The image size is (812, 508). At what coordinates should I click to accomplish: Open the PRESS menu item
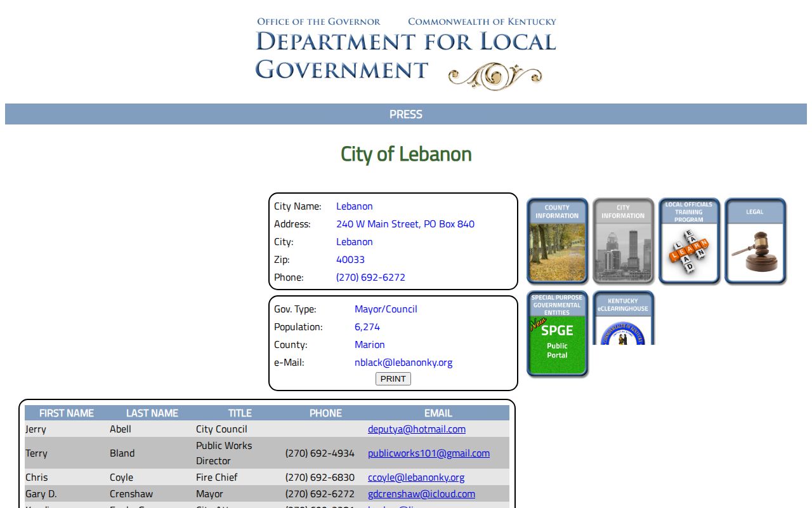point(406,114)
